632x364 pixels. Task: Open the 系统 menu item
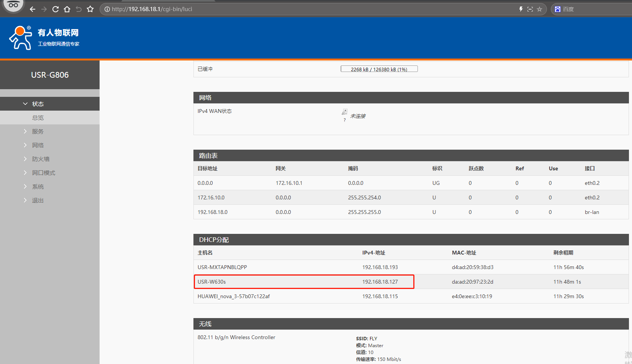pos(38,186)
